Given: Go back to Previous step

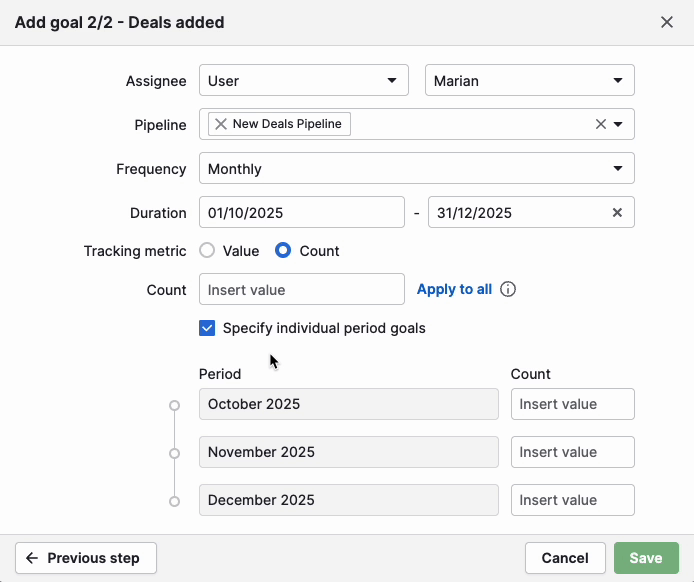Looking at the screenshot, I should click(x=86, y=558).
